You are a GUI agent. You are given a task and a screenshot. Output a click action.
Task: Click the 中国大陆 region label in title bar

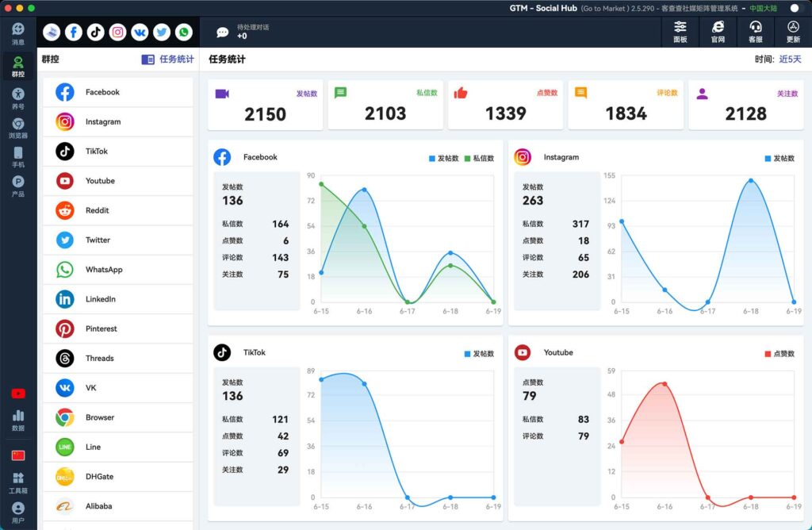pyautogui.click(x=764, y=8)
